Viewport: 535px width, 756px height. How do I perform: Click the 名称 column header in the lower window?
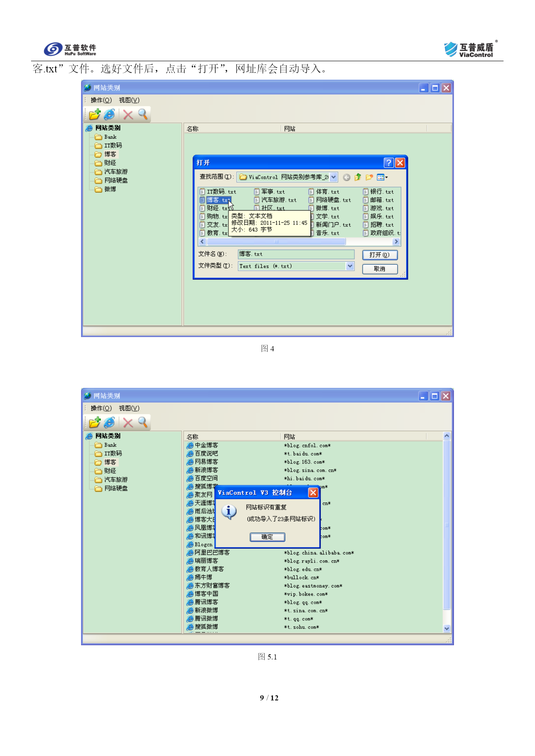pos(232,437)
